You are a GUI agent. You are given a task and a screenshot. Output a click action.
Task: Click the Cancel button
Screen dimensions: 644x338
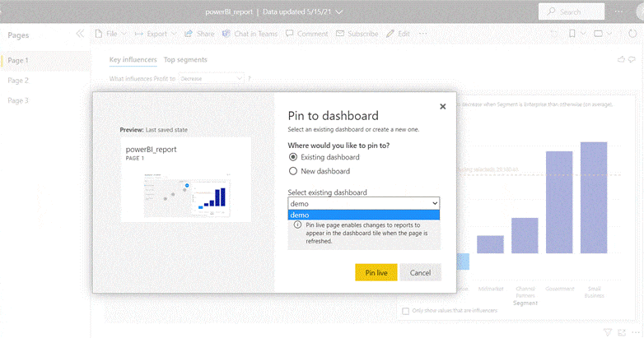click(x=420, y=272)
